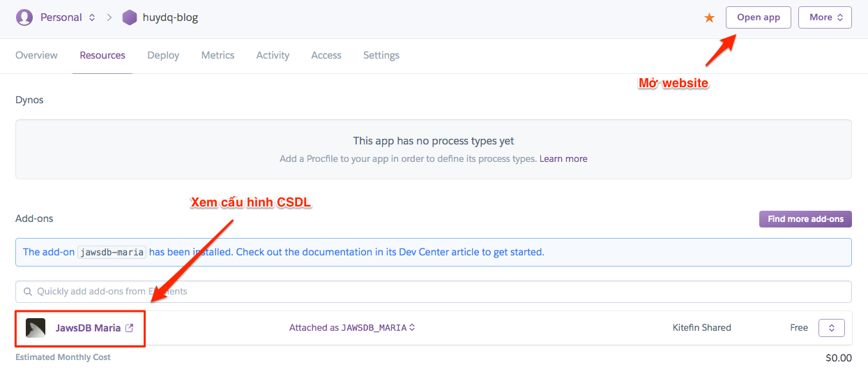Focus the quick add-ons search field

[x=434, y=292]
